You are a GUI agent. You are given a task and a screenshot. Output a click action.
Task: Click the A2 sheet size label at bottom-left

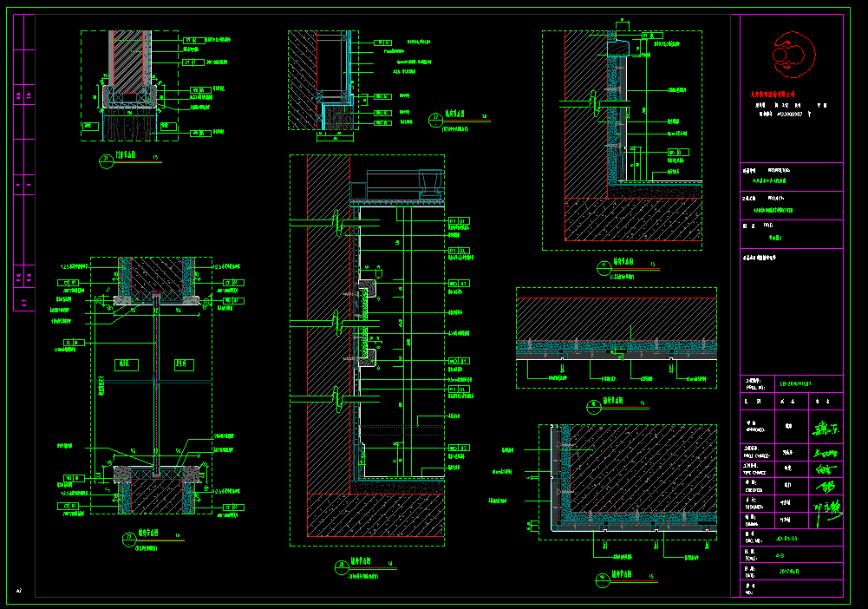[18, 590]
